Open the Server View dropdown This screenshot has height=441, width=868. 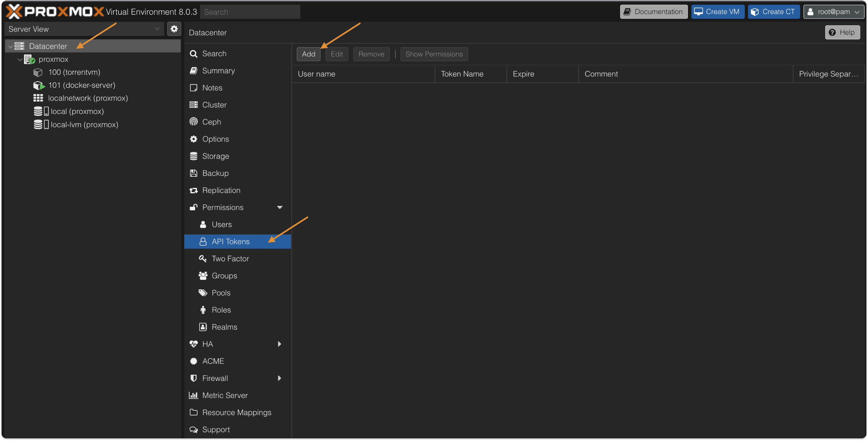(x=84, y=29)
